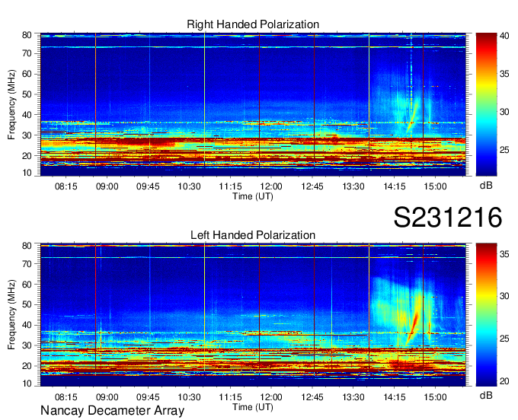Click the 'Time (UT)' label under top plot
The image size is (518, 420).
pos(253,196)
